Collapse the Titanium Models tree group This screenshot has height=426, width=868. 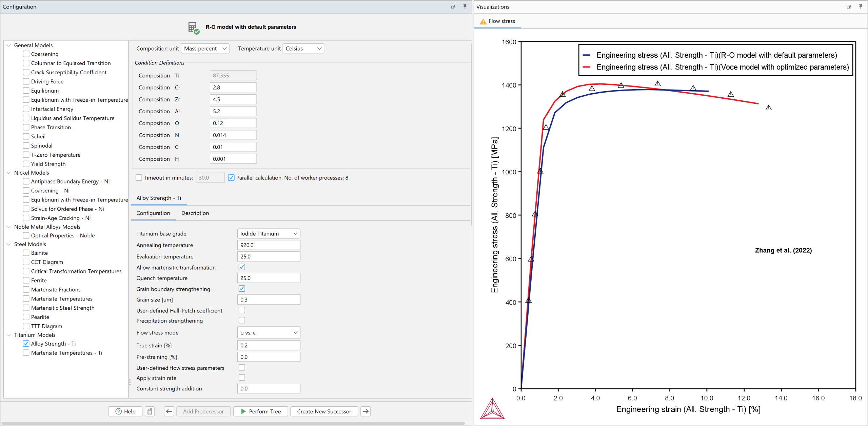[x=9, y=335]
